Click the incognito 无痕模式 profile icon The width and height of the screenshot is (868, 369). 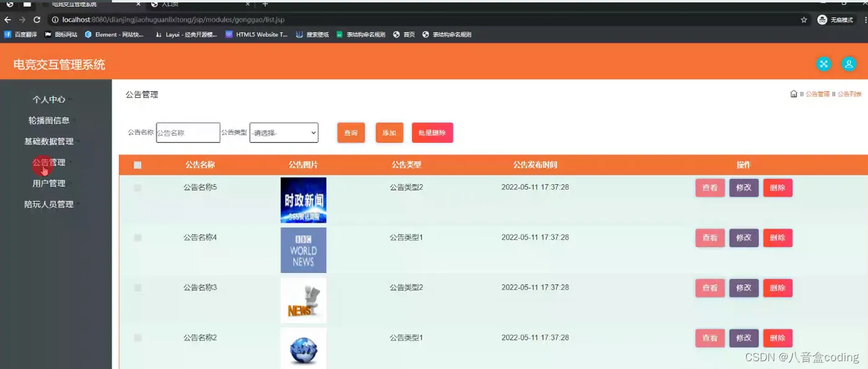(x=836, y=20)
